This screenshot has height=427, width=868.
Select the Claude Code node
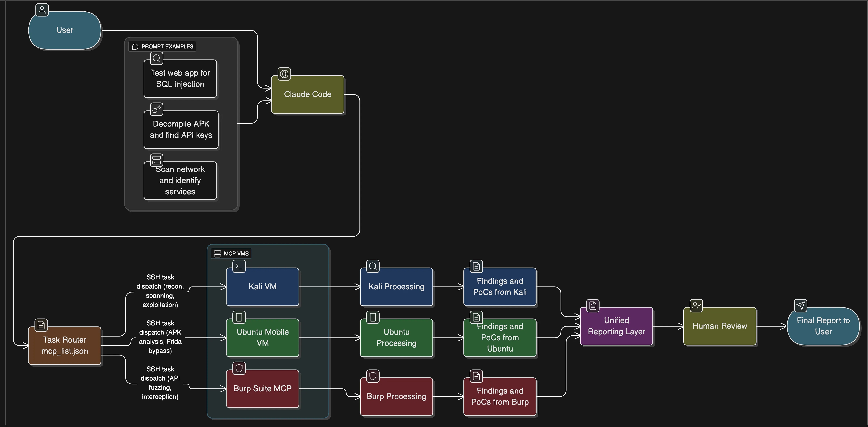click(x=308, y=94)
